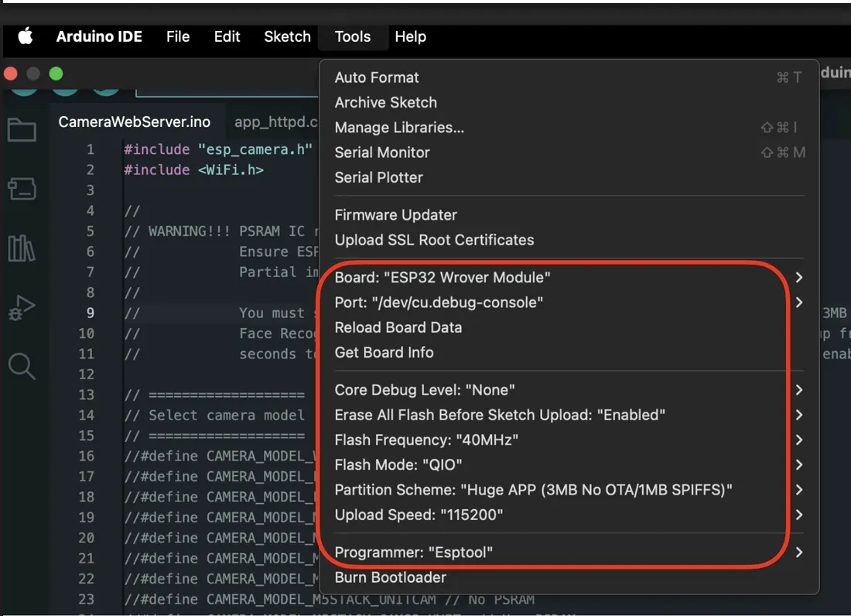The height and width of the screenshot is (616, 851).
Task: Expand Partition Scheme Huge APP submenu
Action: (x=569, y=490)
